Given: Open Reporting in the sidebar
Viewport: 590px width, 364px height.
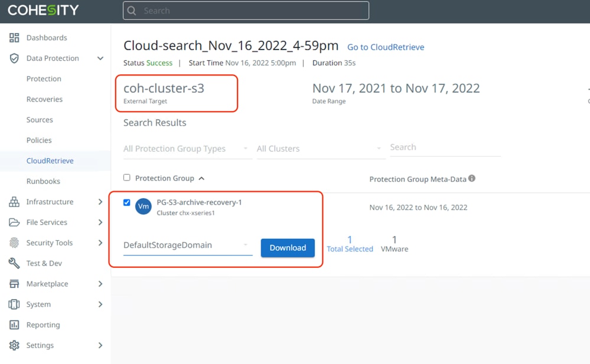Looking at the screenshot, I should [43, 325].
